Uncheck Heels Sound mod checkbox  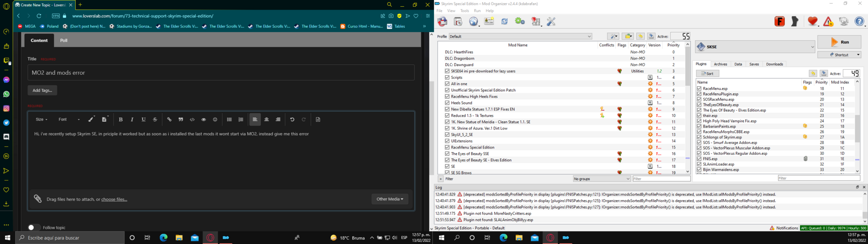[447, 103]
